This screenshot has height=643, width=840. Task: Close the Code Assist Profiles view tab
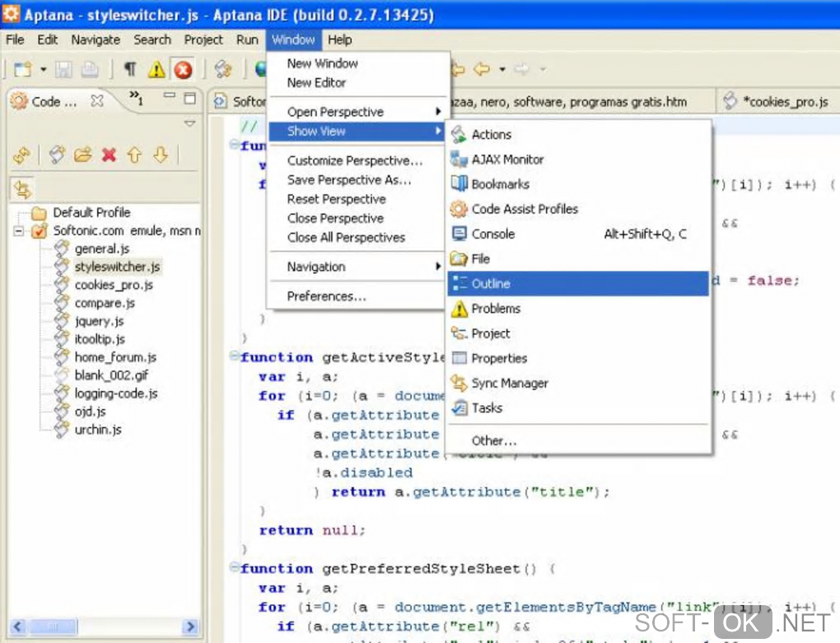(x=97, y=100)
